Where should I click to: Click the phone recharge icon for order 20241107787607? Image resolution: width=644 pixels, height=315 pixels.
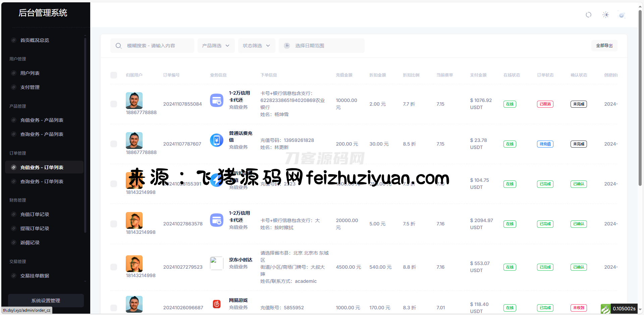pyautogui.click(x=217, y=140)
